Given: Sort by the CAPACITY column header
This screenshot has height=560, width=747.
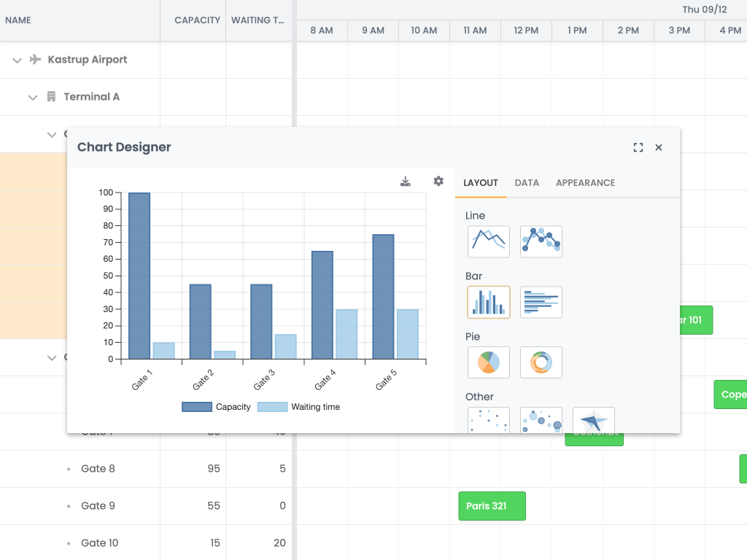Looking at the screenshot, I should 193,20.
